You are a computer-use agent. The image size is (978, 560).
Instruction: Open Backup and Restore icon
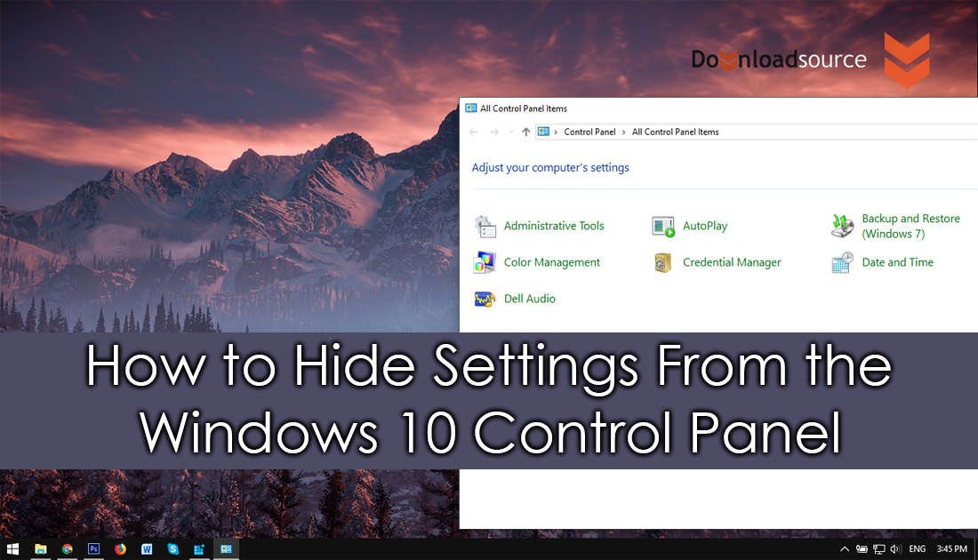(x=842, y=226)
